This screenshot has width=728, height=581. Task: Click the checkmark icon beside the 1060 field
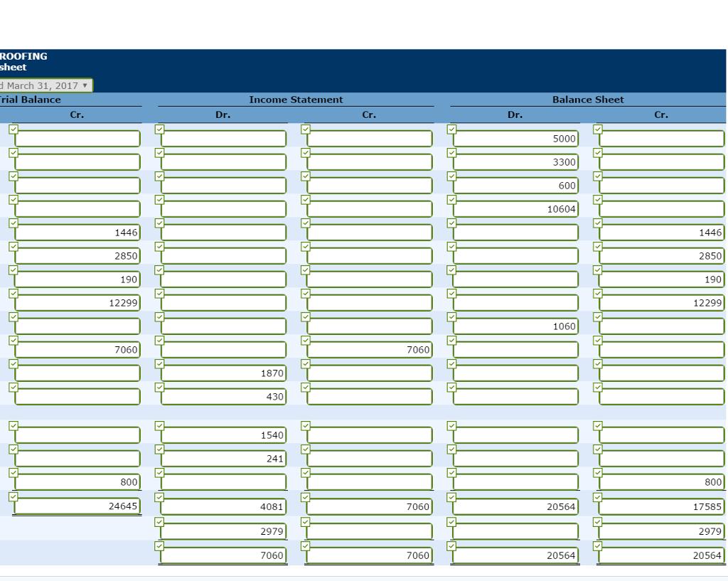pyautogui.click(x=451, y=317)
